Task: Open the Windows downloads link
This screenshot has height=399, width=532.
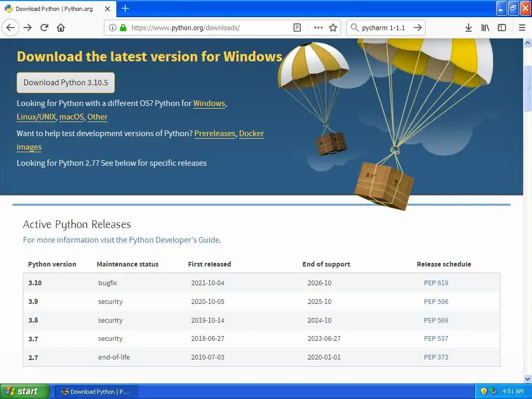Action: pos(209,103)
